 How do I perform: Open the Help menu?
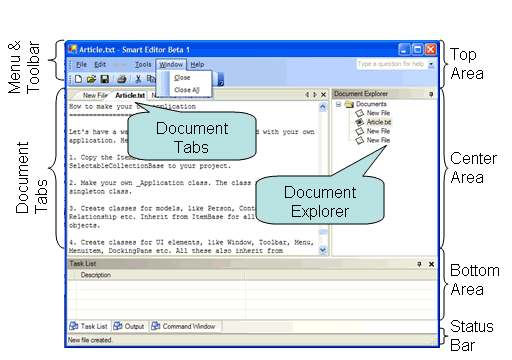[x=197, y=65]
